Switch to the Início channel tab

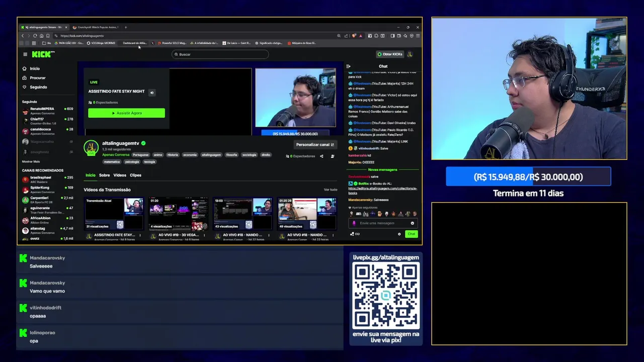(90, 175)
